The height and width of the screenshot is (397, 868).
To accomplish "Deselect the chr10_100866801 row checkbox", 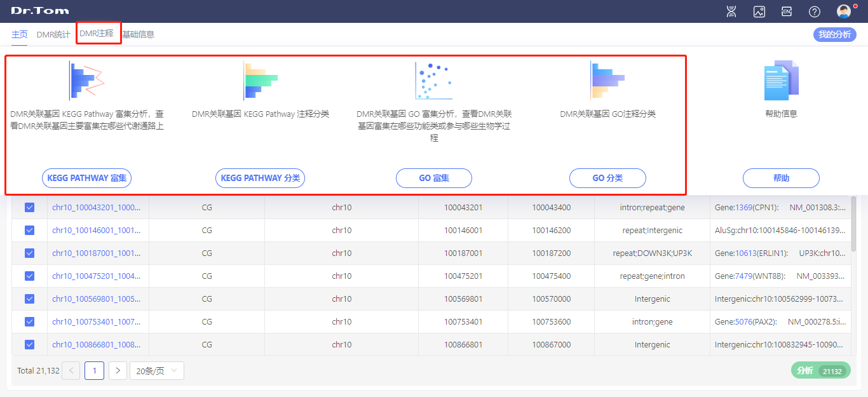I will (29, 345).
